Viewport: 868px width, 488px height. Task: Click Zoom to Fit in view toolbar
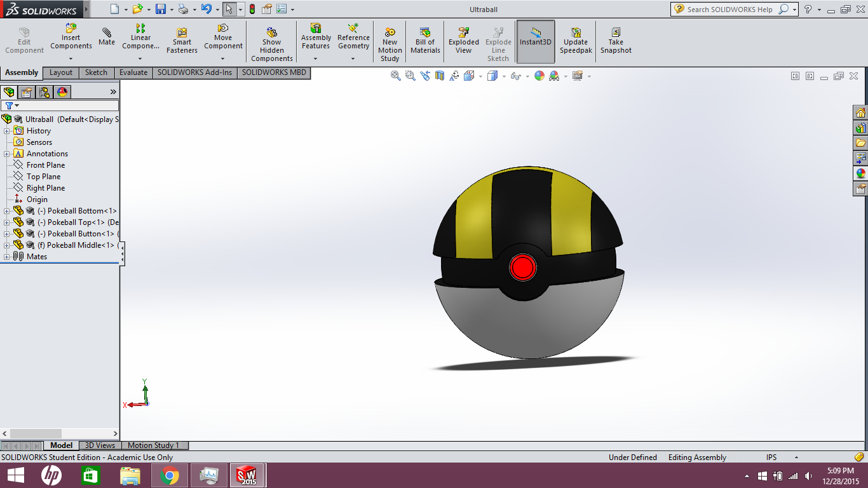tap(396, 76)
